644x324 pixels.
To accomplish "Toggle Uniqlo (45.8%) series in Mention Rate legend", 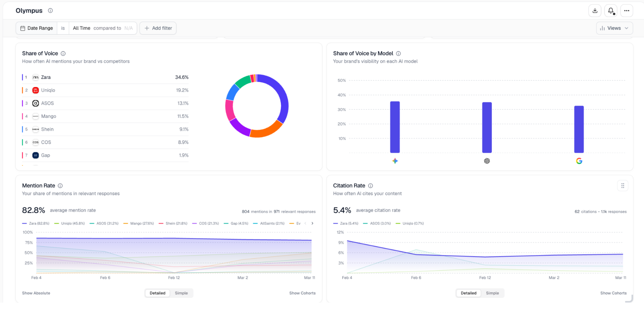I will 70,224.
